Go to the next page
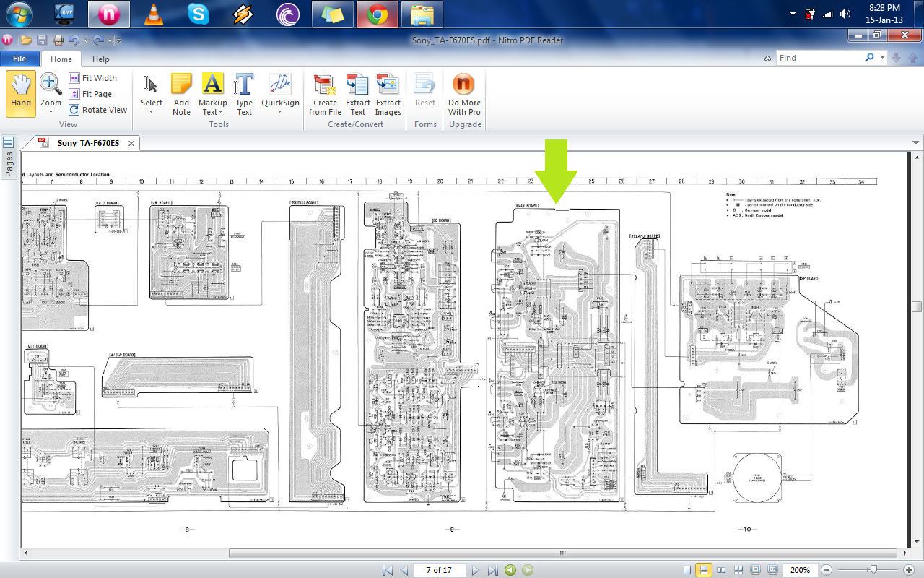Image resolution: width=924 pixels, height=578 pixels. 475,570
